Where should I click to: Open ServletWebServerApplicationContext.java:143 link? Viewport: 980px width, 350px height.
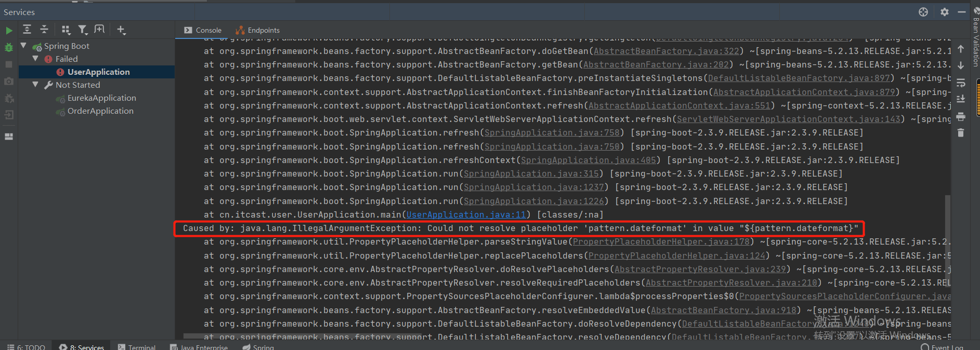pyautogui.click(x=788, y=119)
